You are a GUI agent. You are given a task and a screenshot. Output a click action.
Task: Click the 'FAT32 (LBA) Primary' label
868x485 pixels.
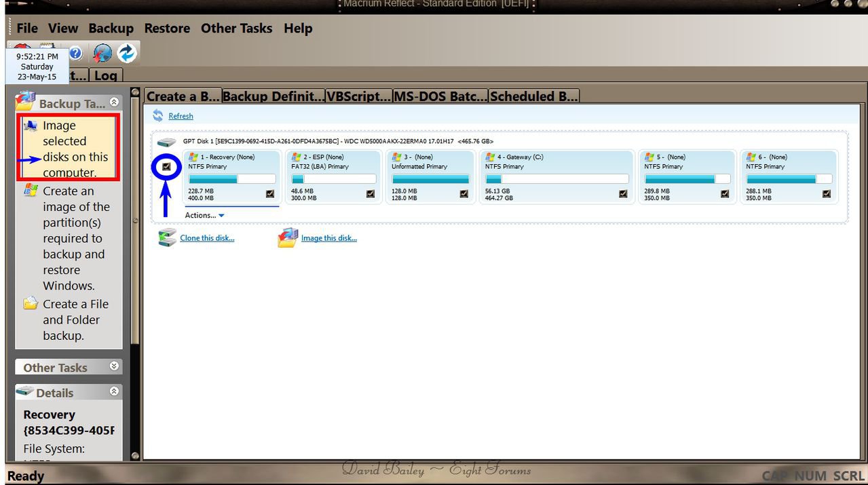[x=320, y=166]
